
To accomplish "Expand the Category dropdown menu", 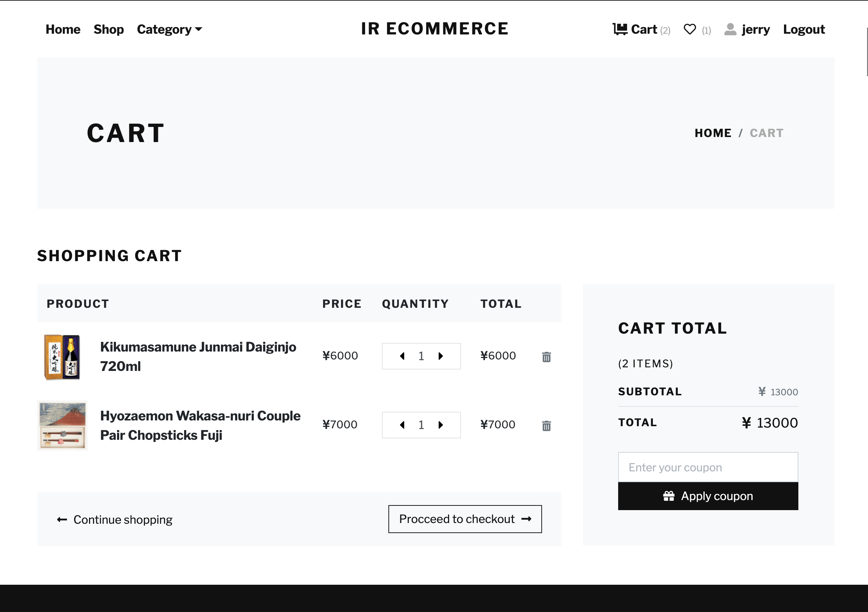I will tap(169, 29).
